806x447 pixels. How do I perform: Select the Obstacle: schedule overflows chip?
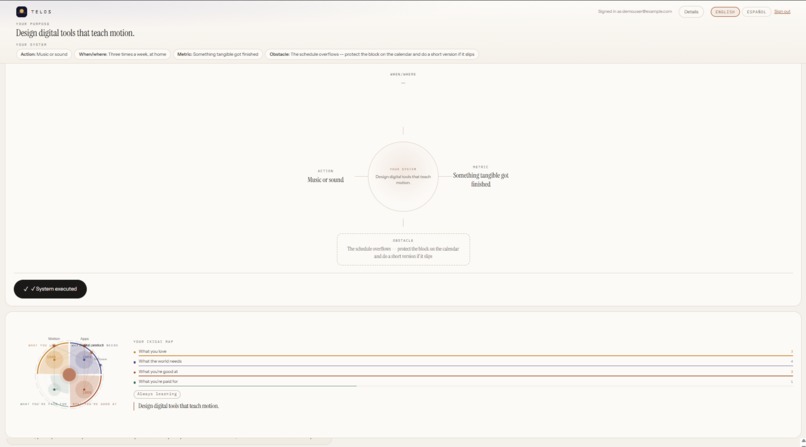click(x=372, y=54)
